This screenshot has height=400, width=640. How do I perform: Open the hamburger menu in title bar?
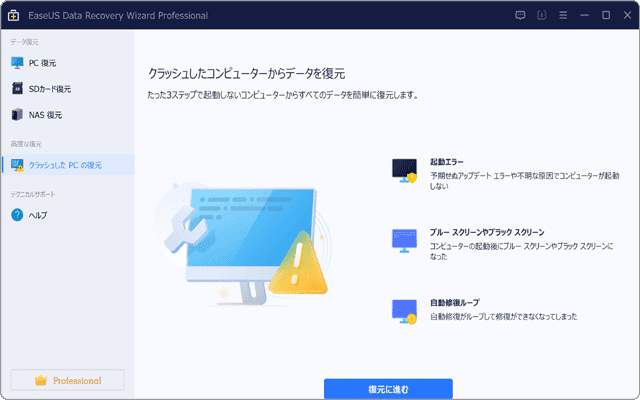563,16
